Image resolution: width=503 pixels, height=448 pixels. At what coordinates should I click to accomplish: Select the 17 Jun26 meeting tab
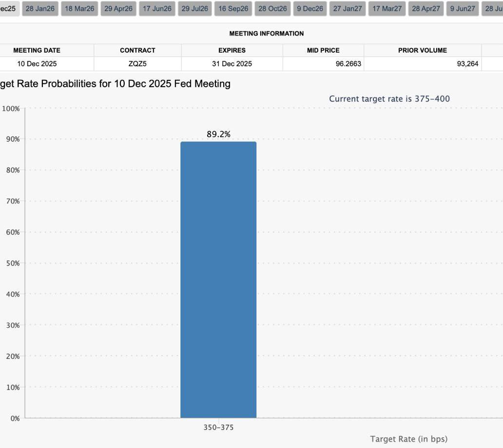pos(157,9)
